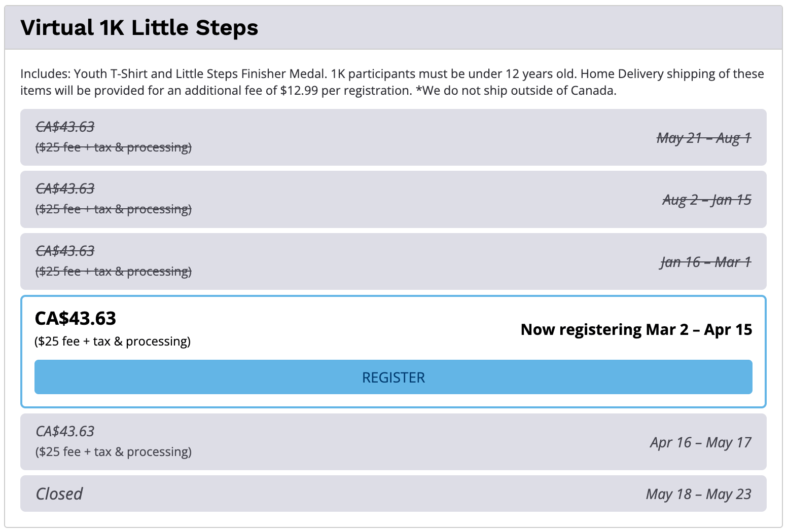787x532 pixels.
Task: Click the struck-through price beside May 21 – Aug 1
Action: [x=65, y=127]
